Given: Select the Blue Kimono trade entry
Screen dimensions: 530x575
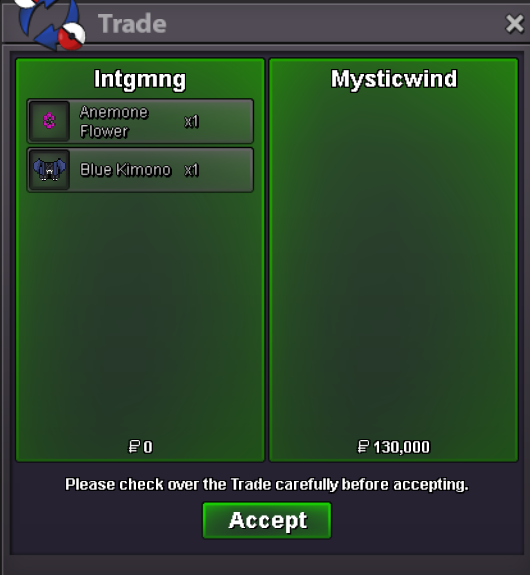Looking at the screenshot, I should pyautogui.click(x=140, y=170).
